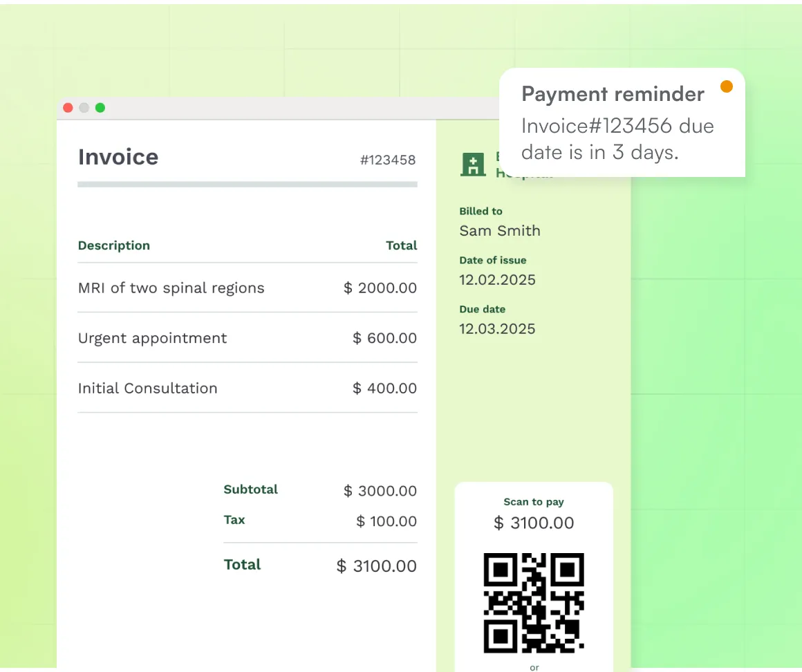Click the green maximize window dot
802x672 pixels.
click(x=100, y=108)
